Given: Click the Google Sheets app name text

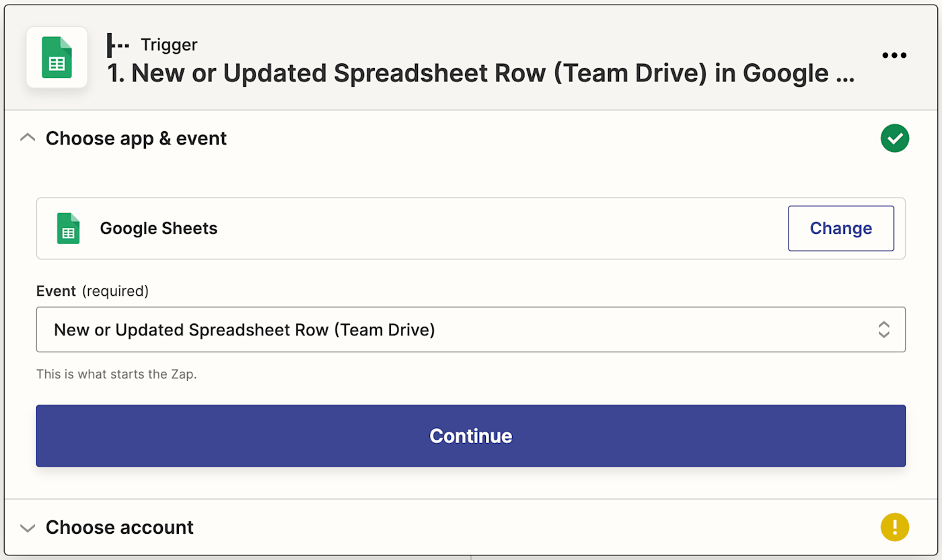Looking at the screenshot, I should [159, 229].
